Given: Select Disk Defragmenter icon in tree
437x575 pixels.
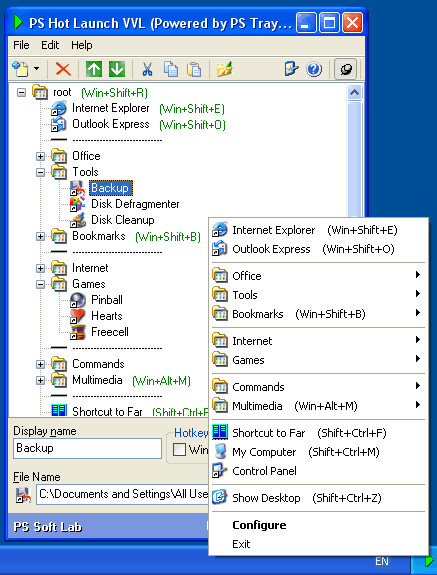Looking at the screenshot, I should 78,204.
